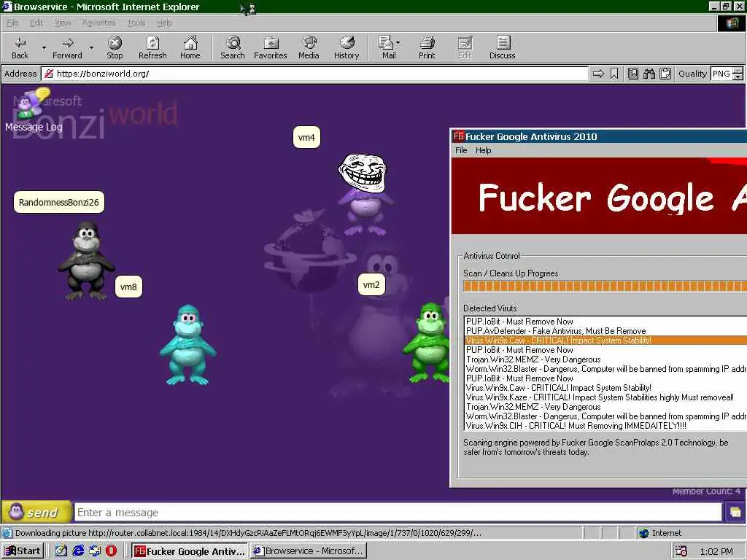The width and height of the screenshot is (747, 560).
Task: Open File menu in Antivirus 2010 window
Action: pos(461,150)
